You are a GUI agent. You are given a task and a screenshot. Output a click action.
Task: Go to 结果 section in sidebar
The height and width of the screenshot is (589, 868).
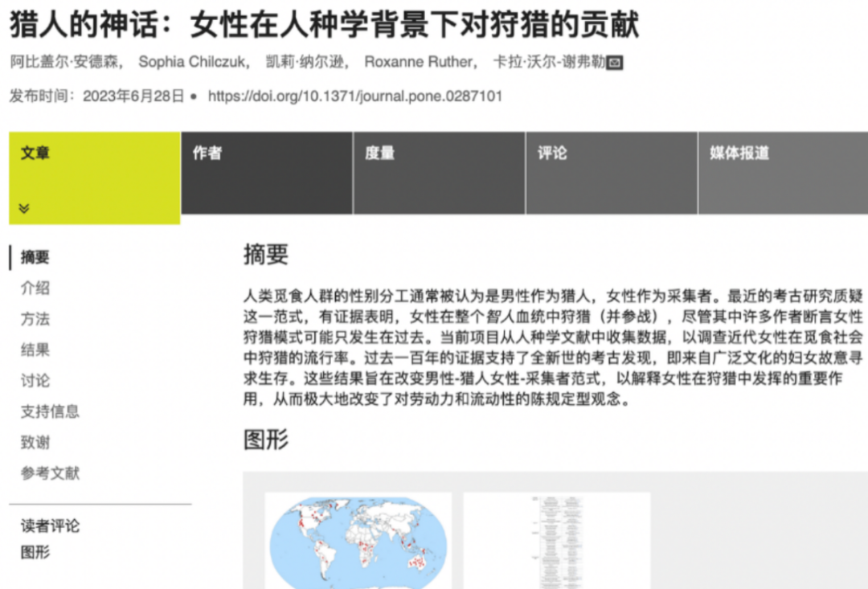click(x=35, y=350)
